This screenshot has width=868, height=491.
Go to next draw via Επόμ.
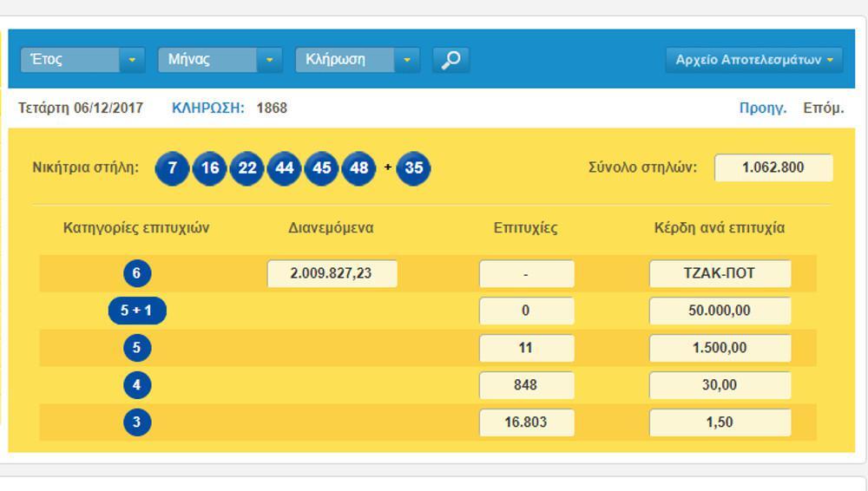point(823,108)
